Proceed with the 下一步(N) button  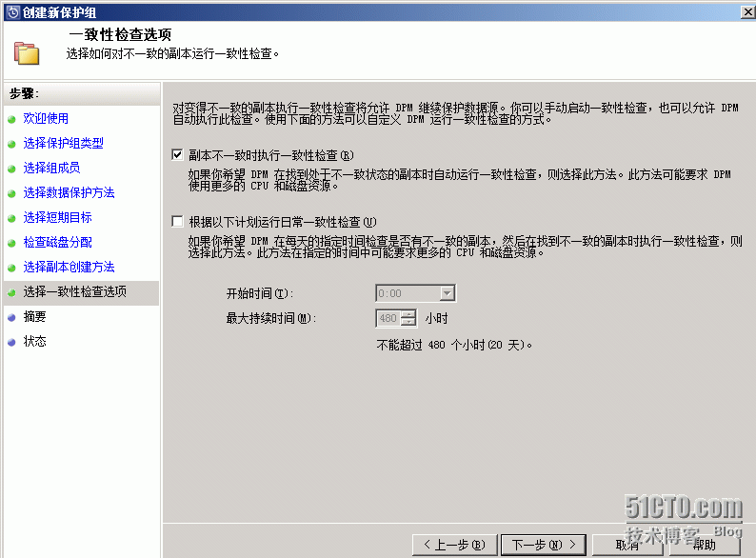(544, 545)
